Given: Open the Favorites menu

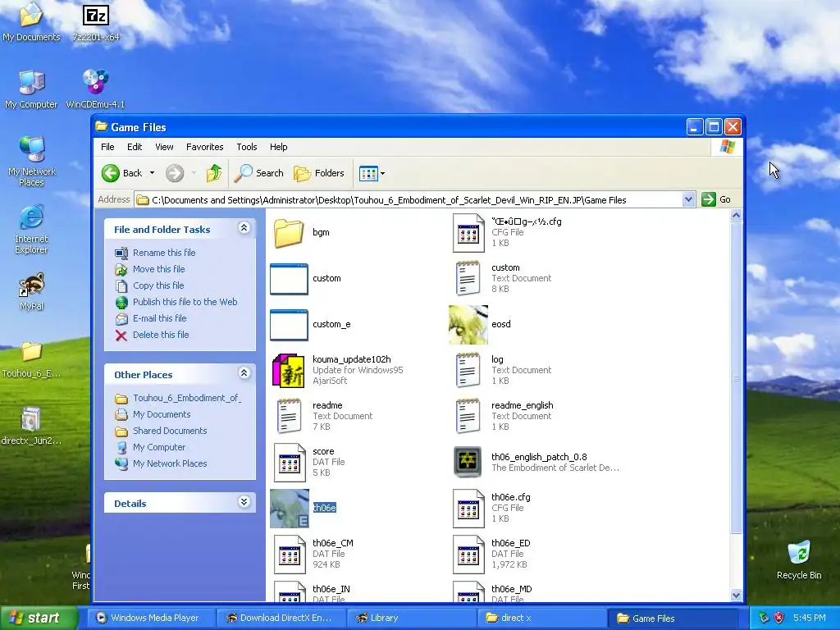Looking at the screenshot, I should (x=204, y=147).
